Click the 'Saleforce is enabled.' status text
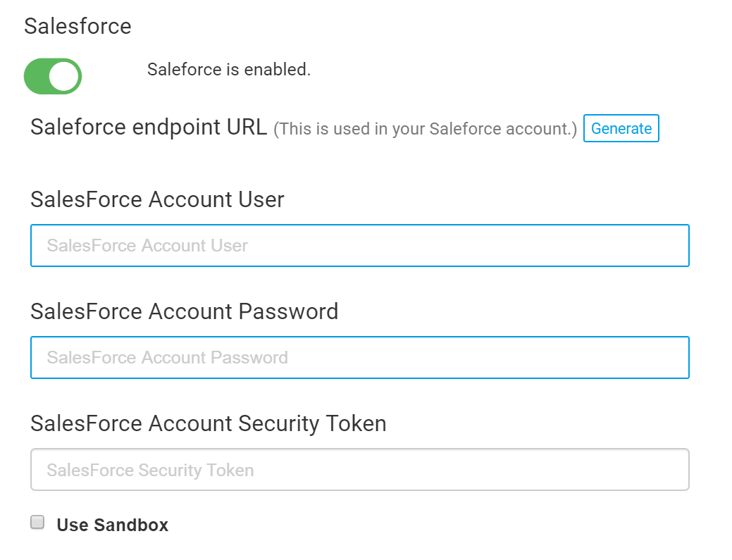This screenshot has width=732, height=560. click(229, 70)
